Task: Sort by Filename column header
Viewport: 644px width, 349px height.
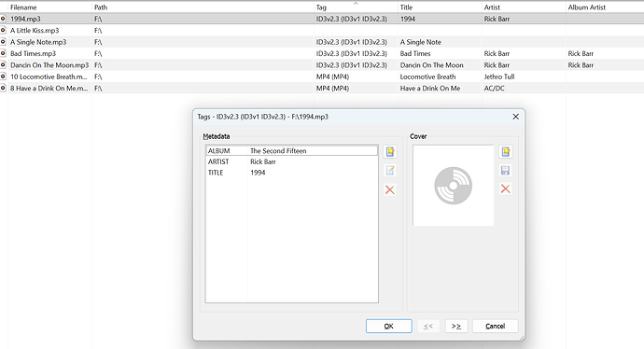Action: (49, 7)
